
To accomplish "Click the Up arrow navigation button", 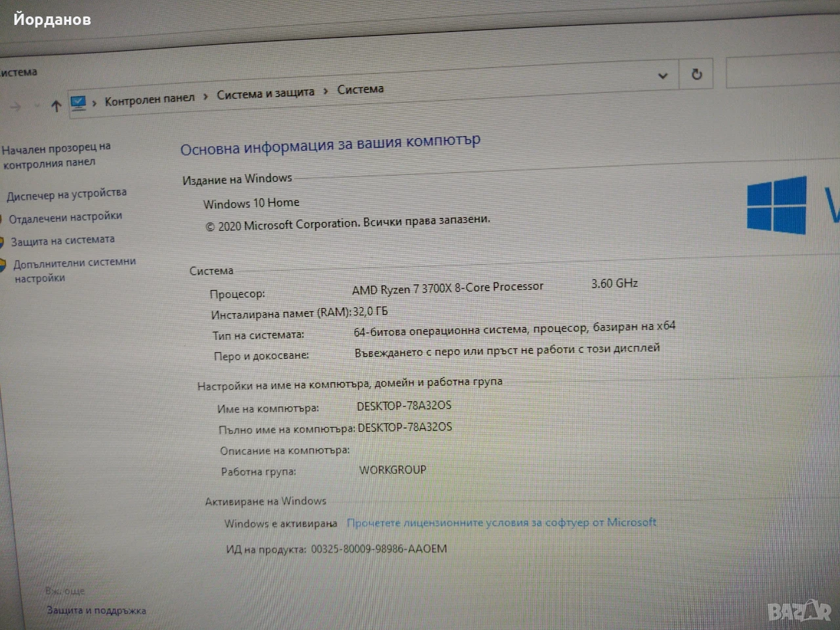I will coord(56,106).
